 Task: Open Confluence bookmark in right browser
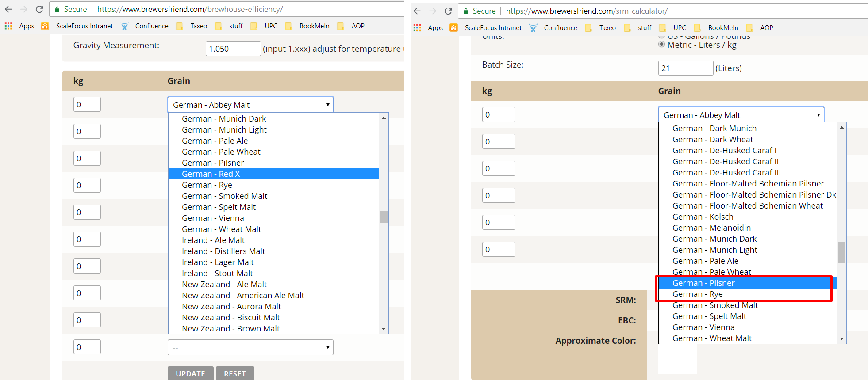pyautogui.click(x=560, y=28)
